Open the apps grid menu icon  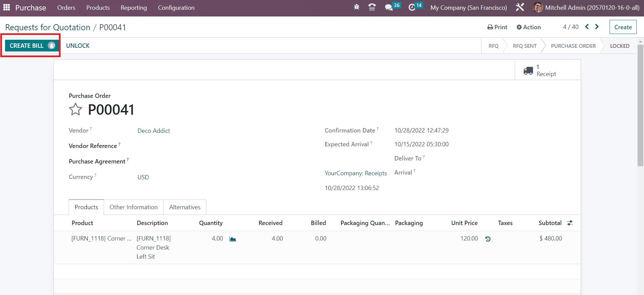tap(6, 7)
